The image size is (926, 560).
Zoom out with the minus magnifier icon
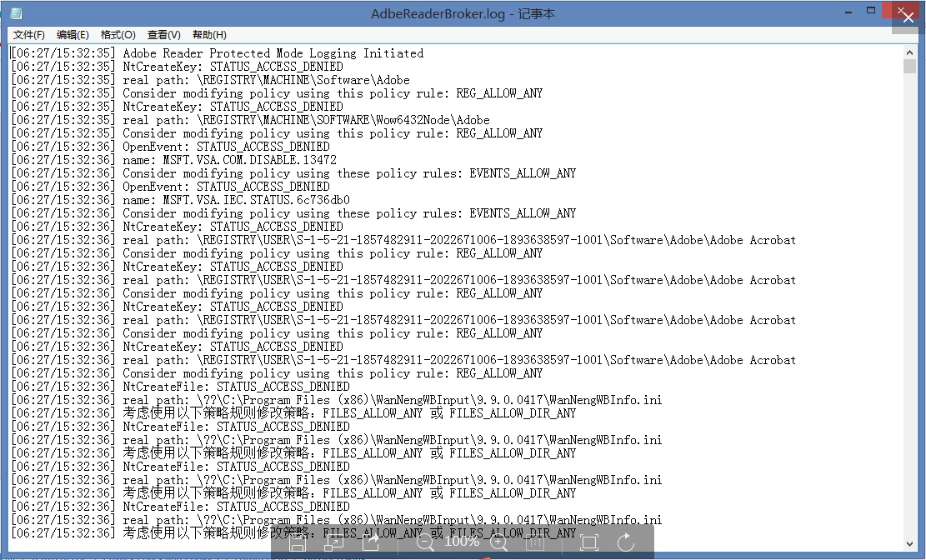(424, 542)
